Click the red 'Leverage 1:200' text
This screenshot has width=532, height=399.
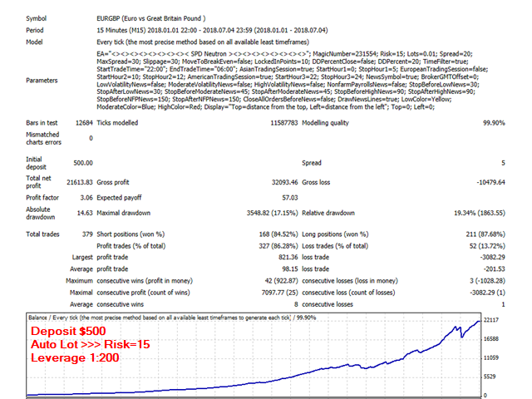(75, 357)
